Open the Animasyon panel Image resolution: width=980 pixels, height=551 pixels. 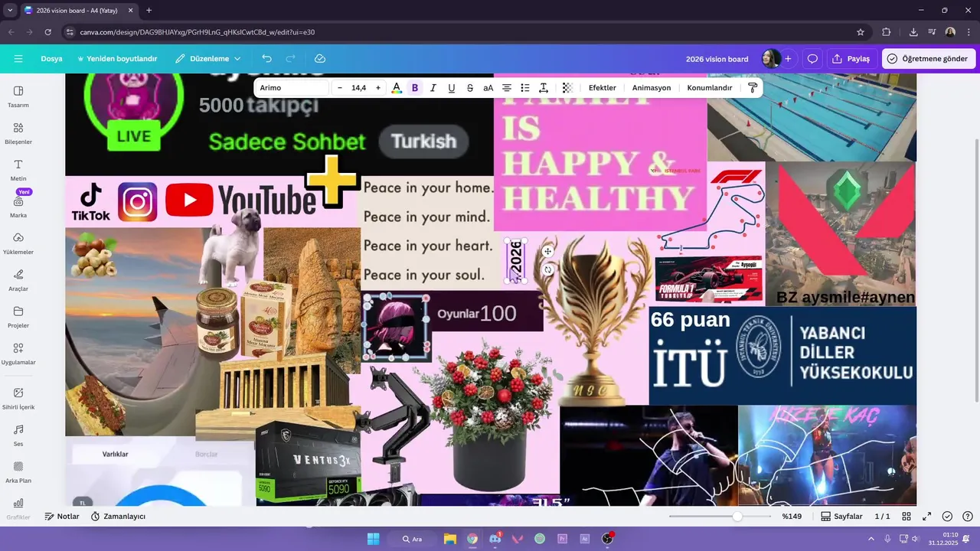(x=652, y=88)
